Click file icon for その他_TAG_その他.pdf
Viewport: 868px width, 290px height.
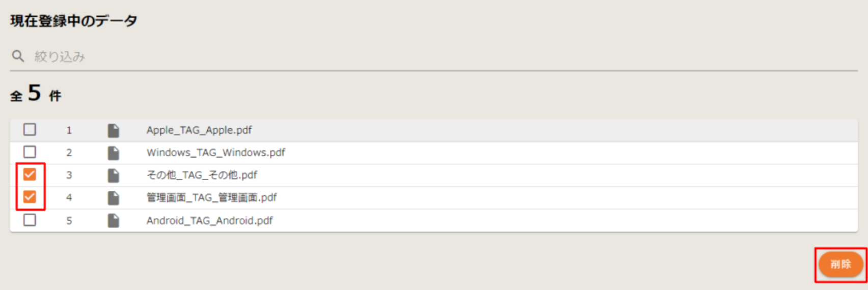point(113,176)
